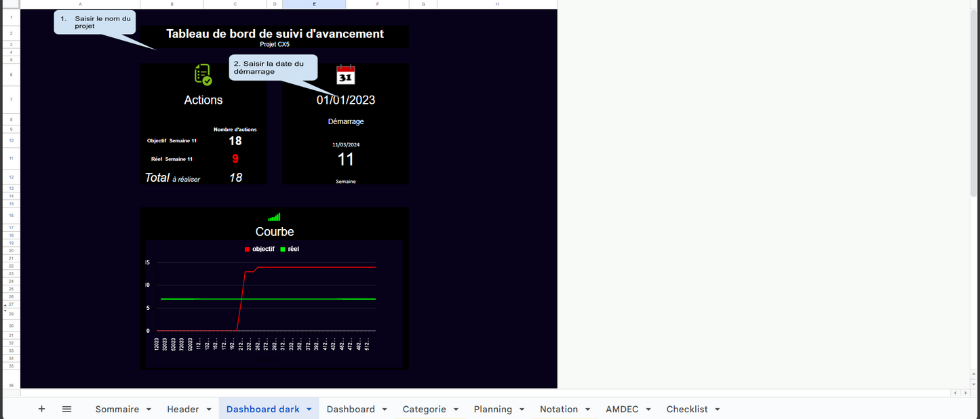Click the 'Saisir le nom du projet' callout
This screenshot has height=419, width=980.
(95, 22)
